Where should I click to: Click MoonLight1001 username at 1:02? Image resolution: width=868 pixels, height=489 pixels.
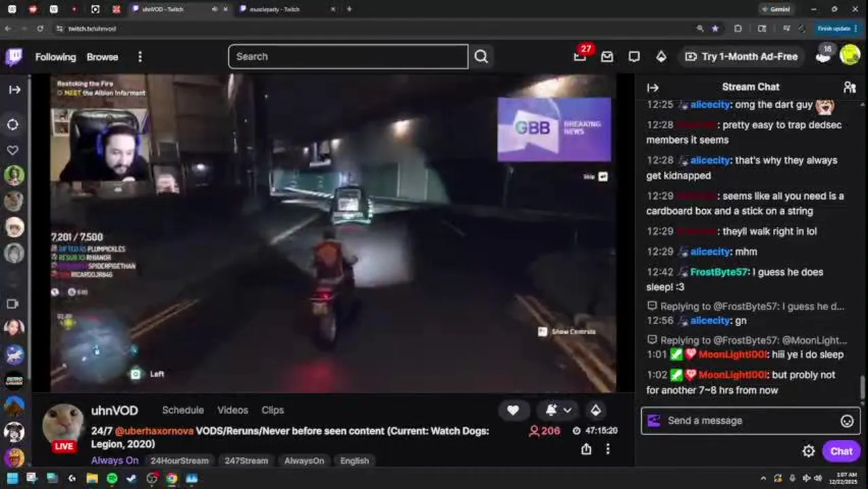tap(733, 375)
